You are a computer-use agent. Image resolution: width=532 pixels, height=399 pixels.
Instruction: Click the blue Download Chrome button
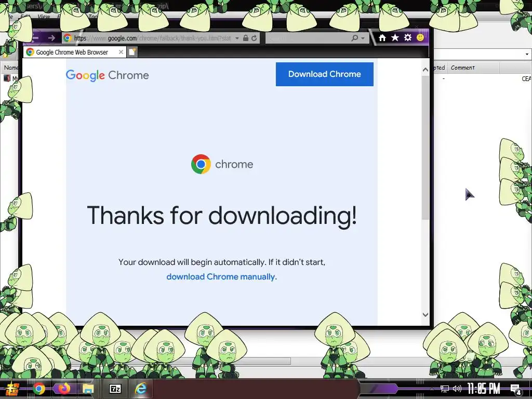324,74
